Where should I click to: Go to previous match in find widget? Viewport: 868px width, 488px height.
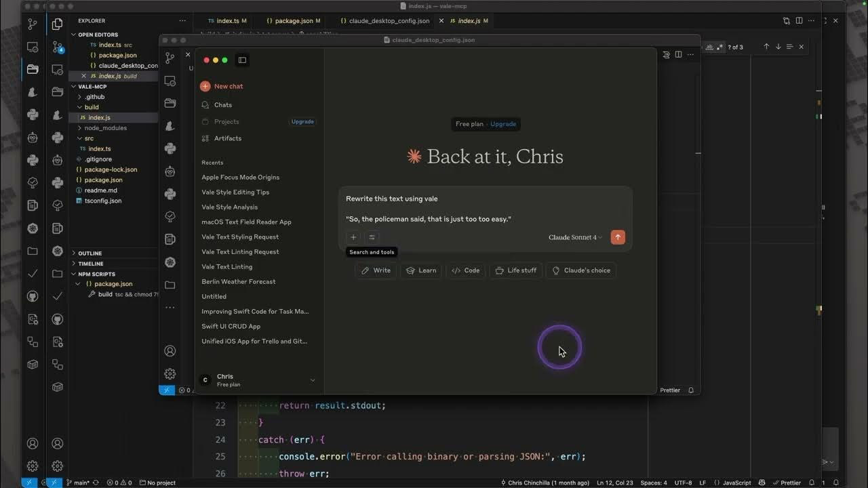(766, 47)
